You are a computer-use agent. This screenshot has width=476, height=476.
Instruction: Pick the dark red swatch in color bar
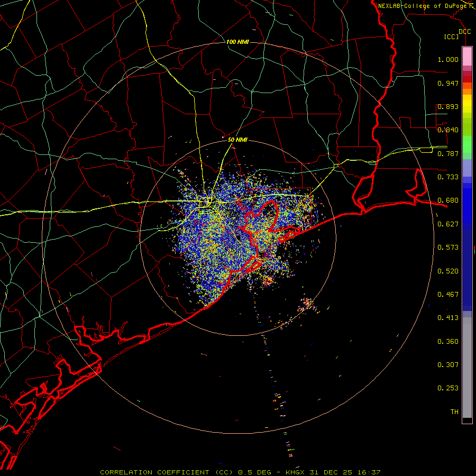[x=467, y=79]
